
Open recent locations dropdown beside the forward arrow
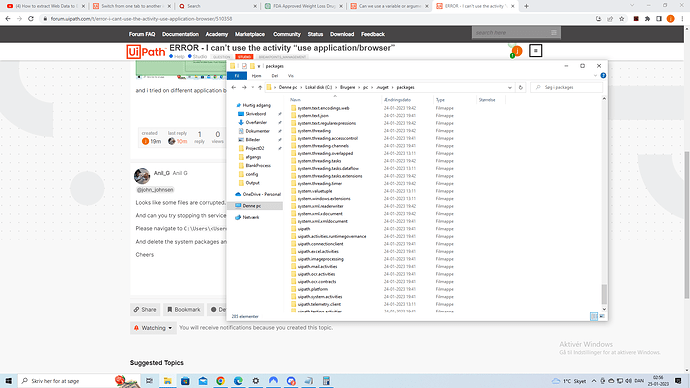(252, 88)
